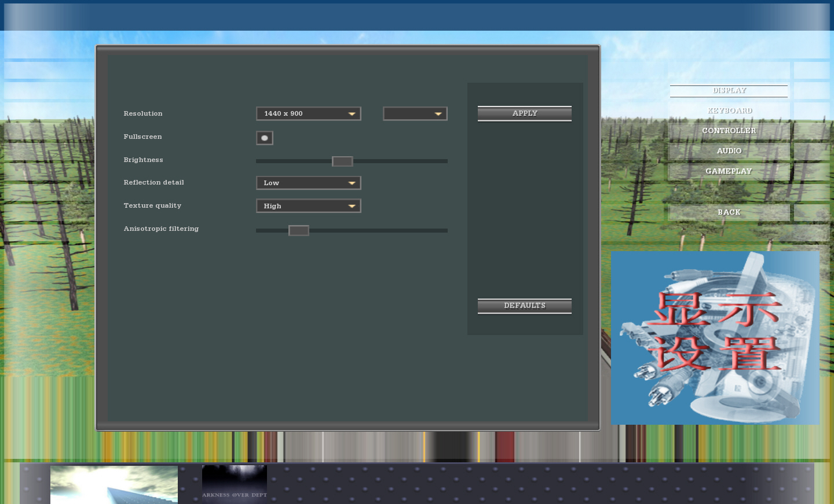Switch to the Display settings tab
Viewport: 834px width, 504px height.
pos(729,91)
